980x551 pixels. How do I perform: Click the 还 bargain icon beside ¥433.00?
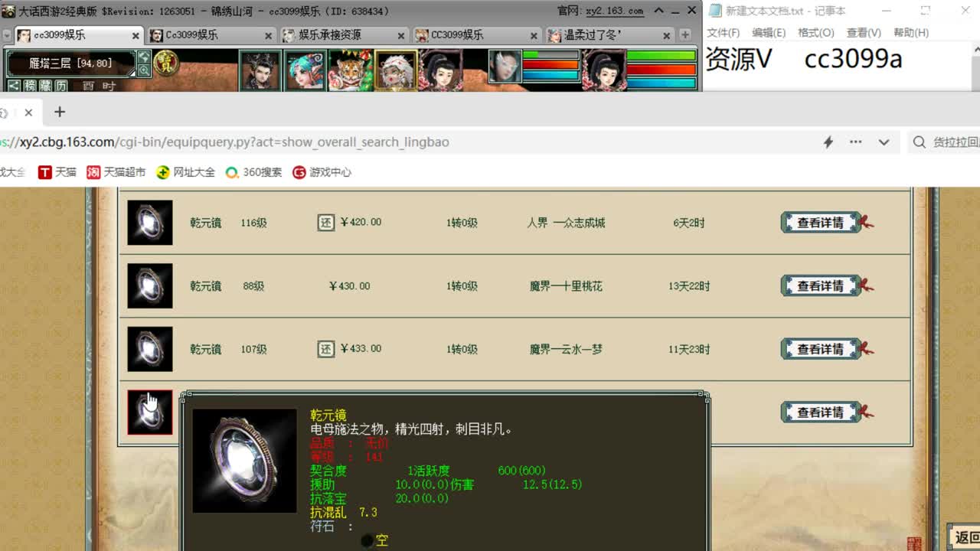pyautogui.click(x=326, y=349)
